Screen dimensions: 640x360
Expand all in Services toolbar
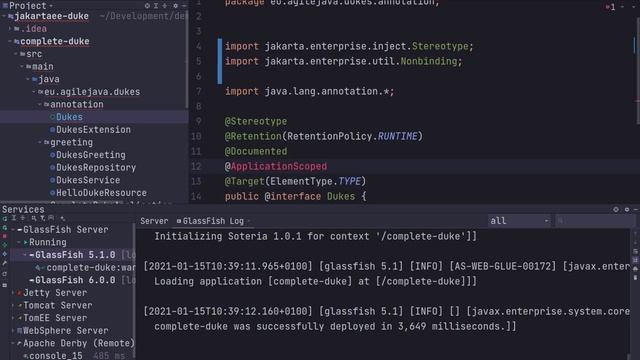click(13, 218)
